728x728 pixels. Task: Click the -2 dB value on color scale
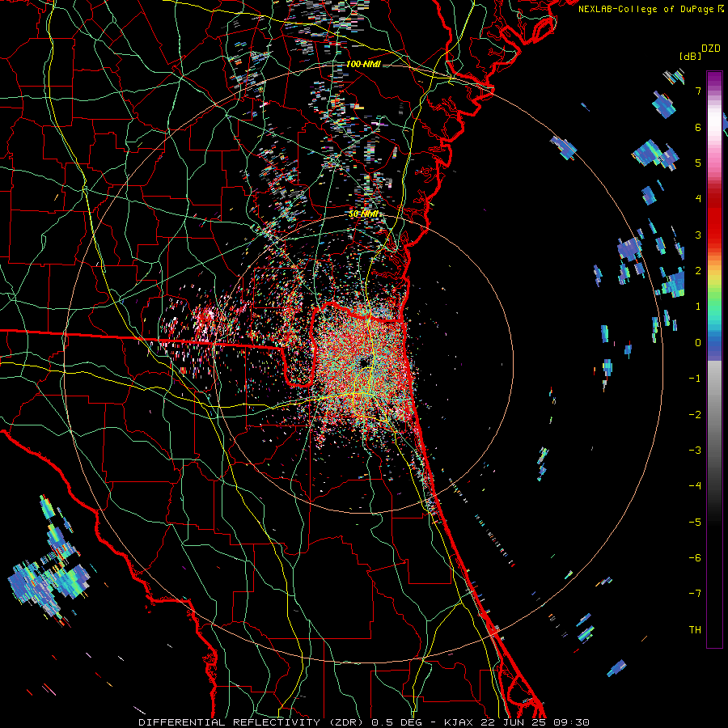click(x=695, y=414)
